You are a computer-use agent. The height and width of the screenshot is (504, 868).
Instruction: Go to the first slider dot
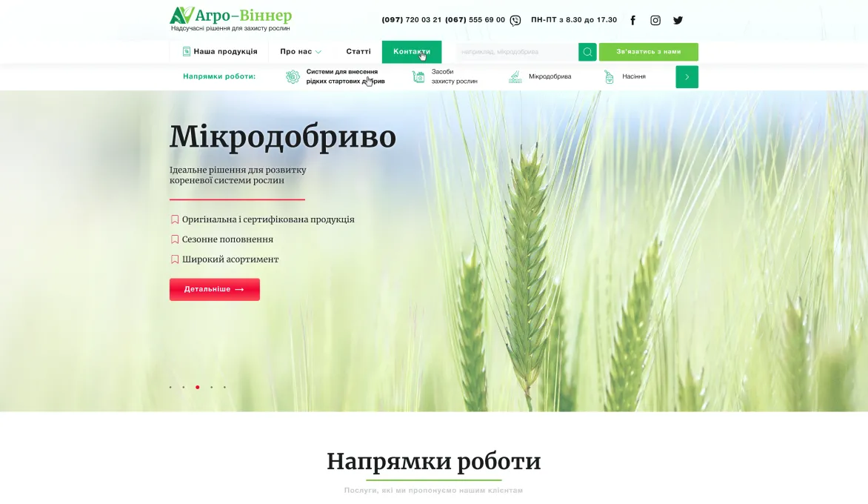tap(170, 387)
